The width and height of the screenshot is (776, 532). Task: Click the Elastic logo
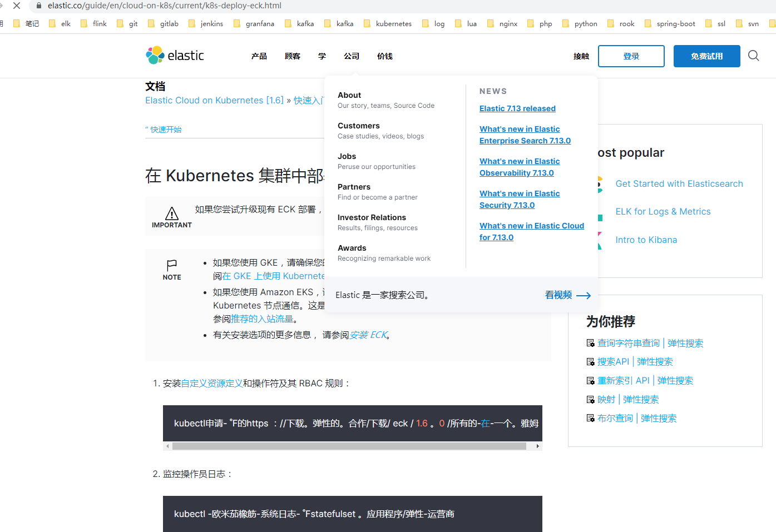pyautogui.click(x=175, y=56)
